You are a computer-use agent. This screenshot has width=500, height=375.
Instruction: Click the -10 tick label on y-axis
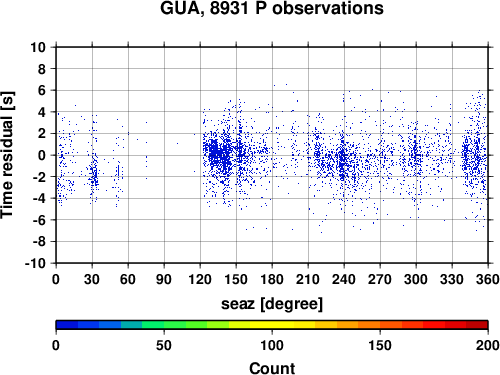click(x=35, y=263)
